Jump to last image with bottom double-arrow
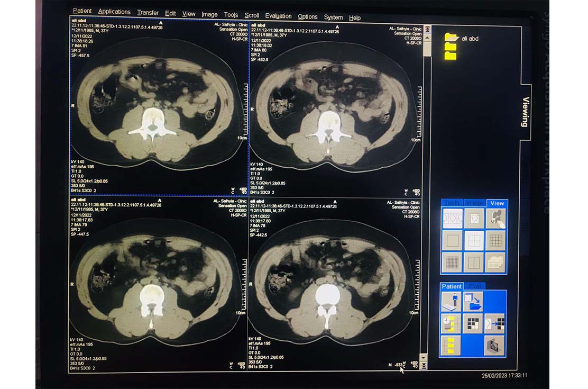 423,366
